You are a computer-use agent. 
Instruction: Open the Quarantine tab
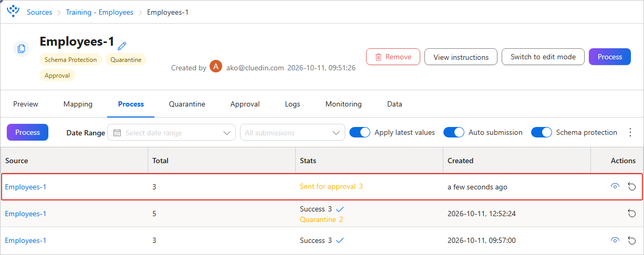[x=187, y=104]
